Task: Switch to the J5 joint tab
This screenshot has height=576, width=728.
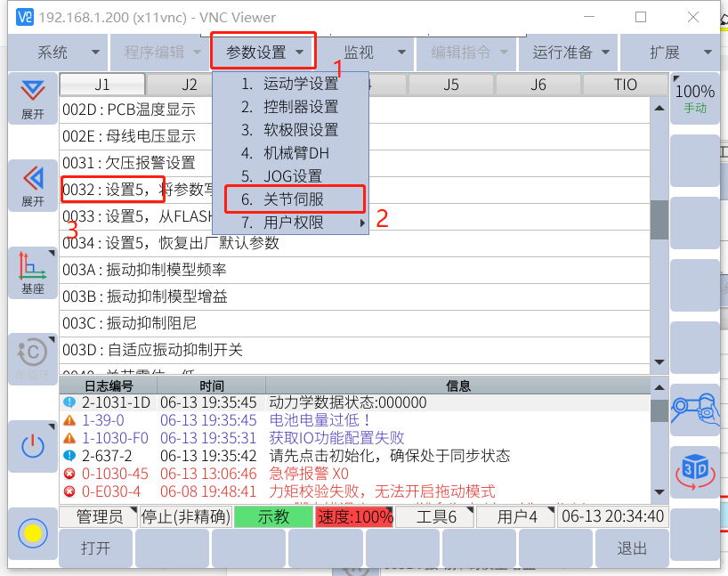Action: [x=450, y=85]
